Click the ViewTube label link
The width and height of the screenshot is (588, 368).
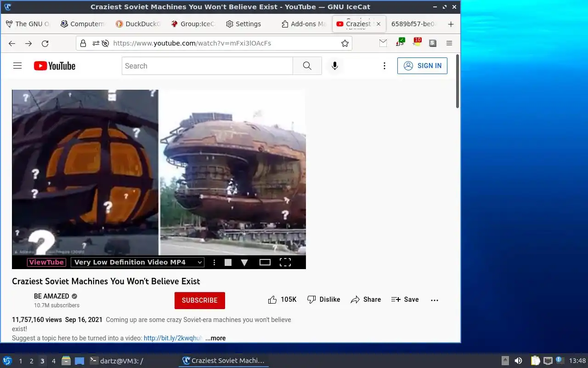[x=46, y=262]
